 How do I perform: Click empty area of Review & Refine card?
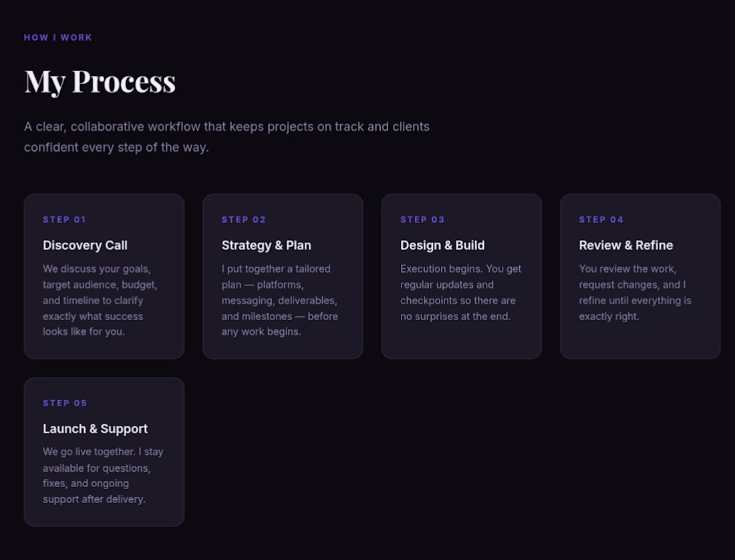point(640,341)
